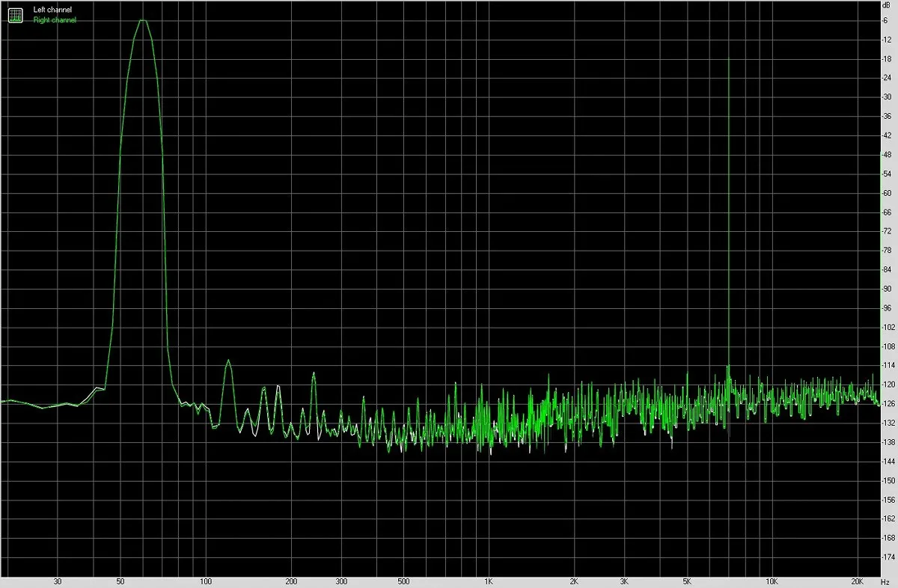Click the 10K frequency axis label

click(772, 581)
